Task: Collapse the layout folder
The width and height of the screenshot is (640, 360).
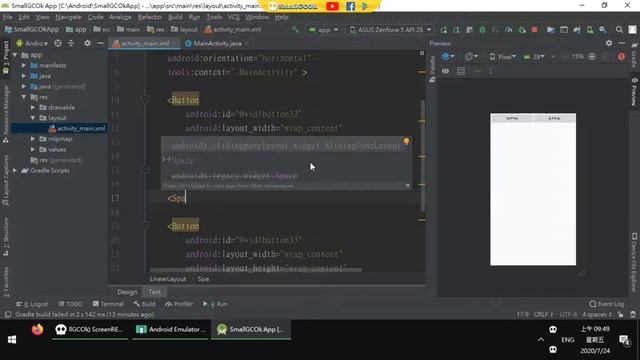Action: 33,118
